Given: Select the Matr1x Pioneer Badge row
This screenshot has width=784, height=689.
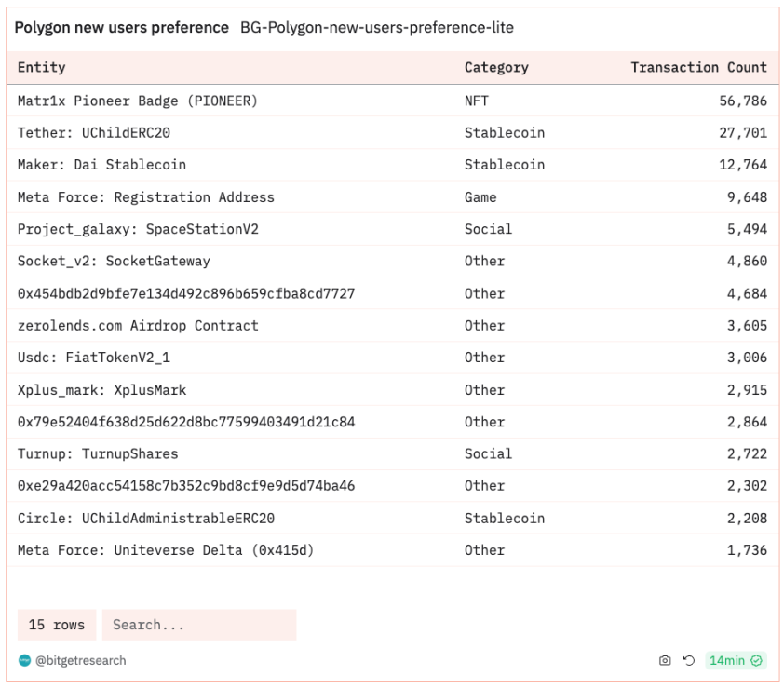Looking at the screenshot, I should 393,101.
